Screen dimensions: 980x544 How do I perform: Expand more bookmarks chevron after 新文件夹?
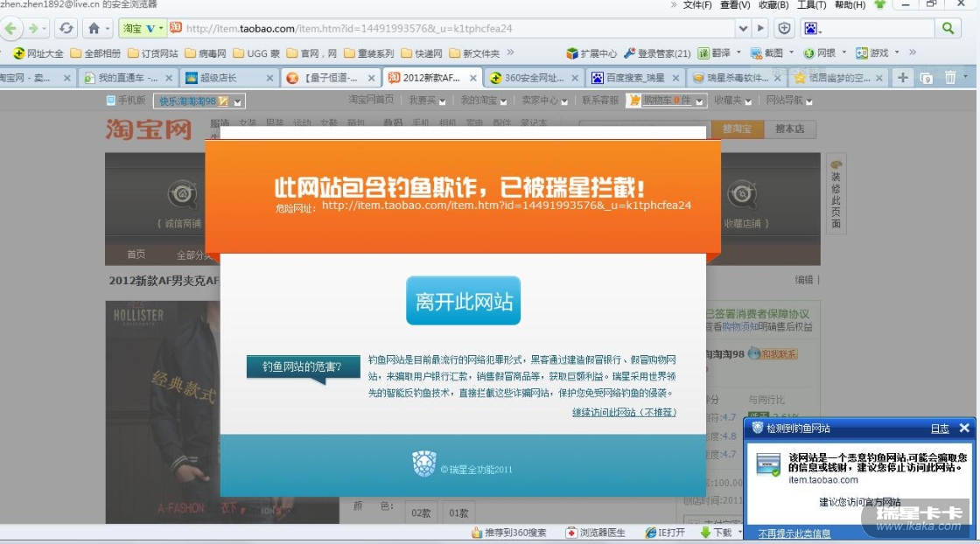[x=511, y=52]
